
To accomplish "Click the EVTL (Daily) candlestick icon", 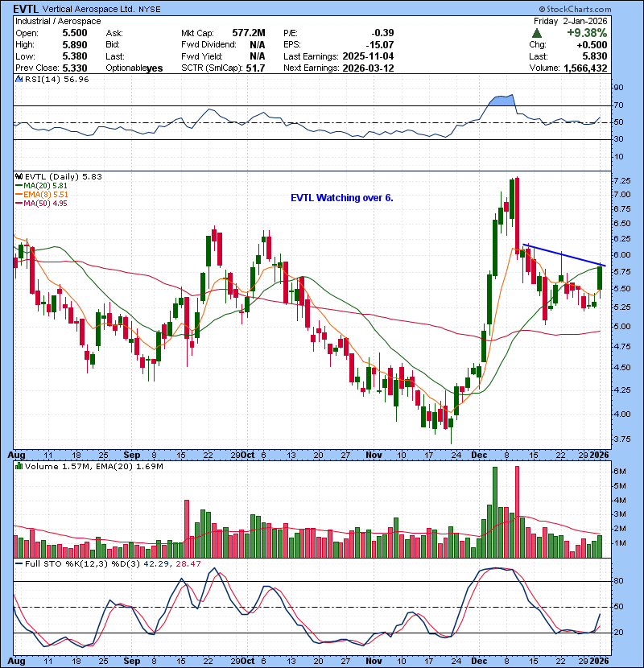I will tap(19, 176).
